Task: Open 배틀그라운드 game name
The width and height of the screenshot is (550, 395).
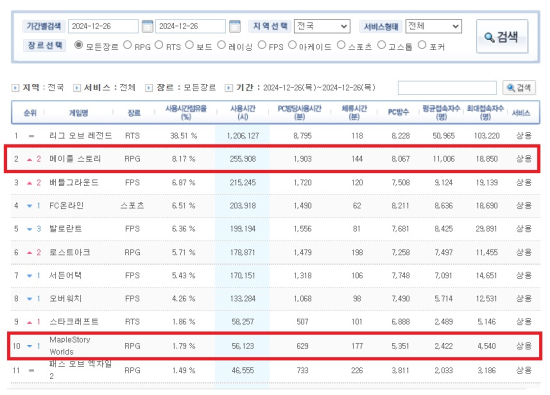Action: point(74,182)
